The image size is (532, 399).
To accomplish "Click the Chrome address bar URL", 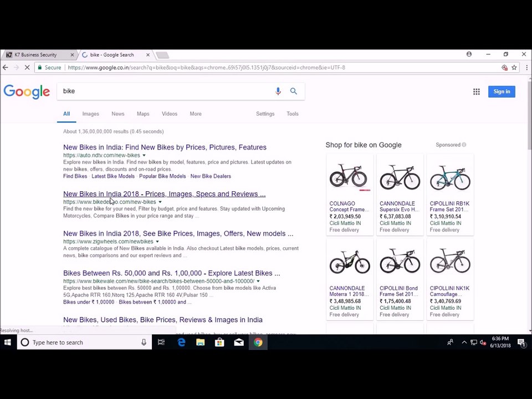I will (206, 68).
